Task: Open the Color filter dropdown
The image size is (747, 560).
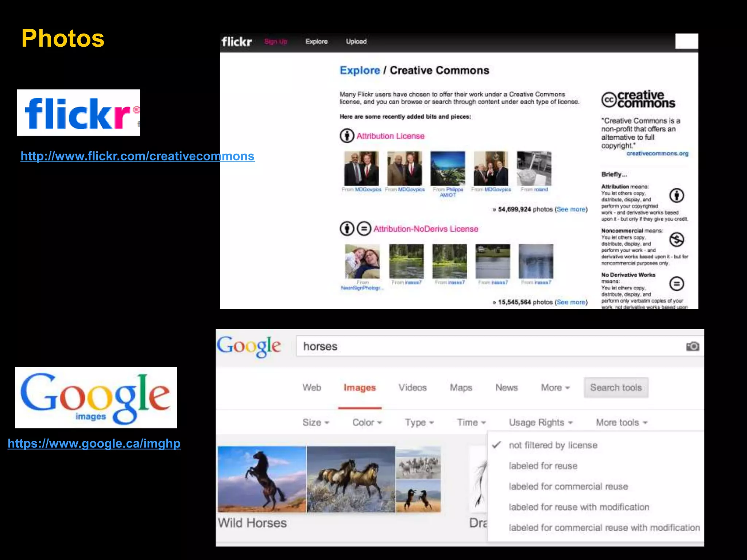Action: 367,423
